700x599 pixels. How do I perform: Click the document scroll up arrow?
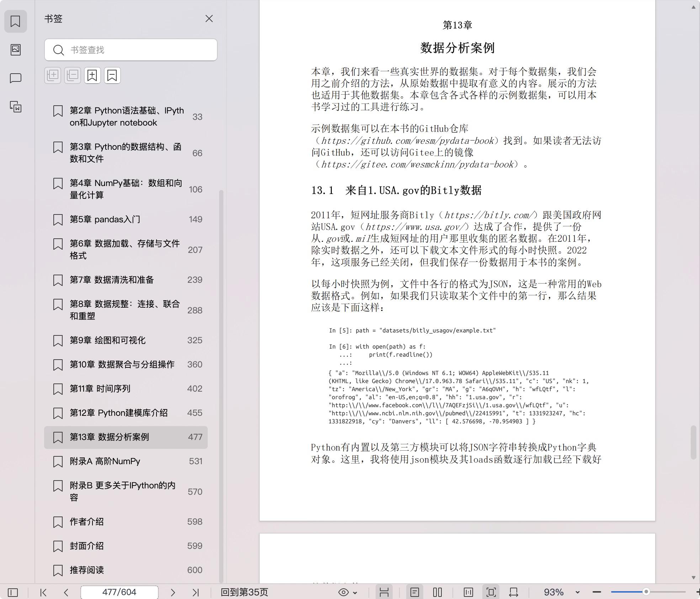[693, 7]
